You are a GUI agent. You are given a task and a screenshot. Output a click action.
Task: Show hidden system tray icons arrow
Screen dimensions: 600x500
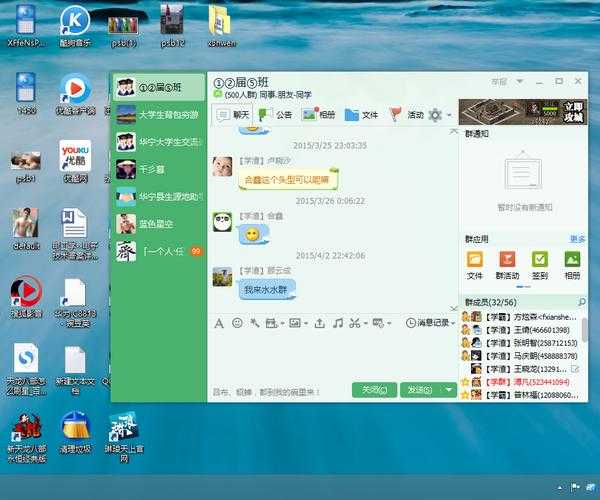[x=560, y=488]
